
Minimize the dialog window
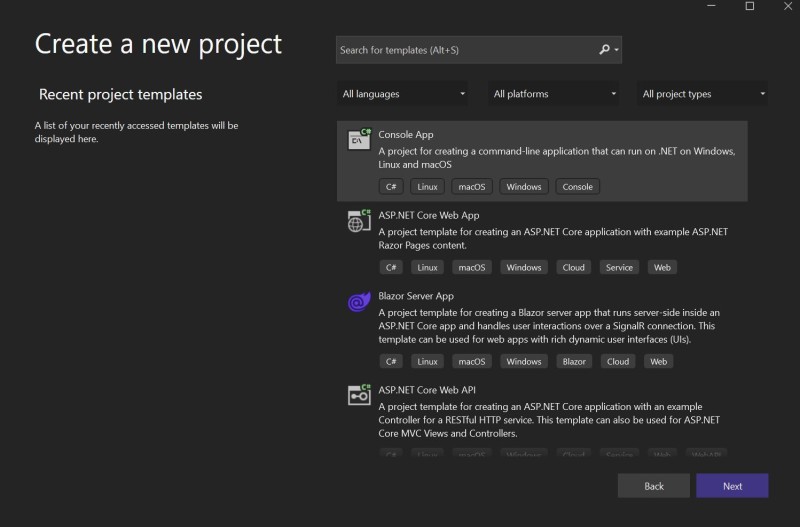coord(711,6)
